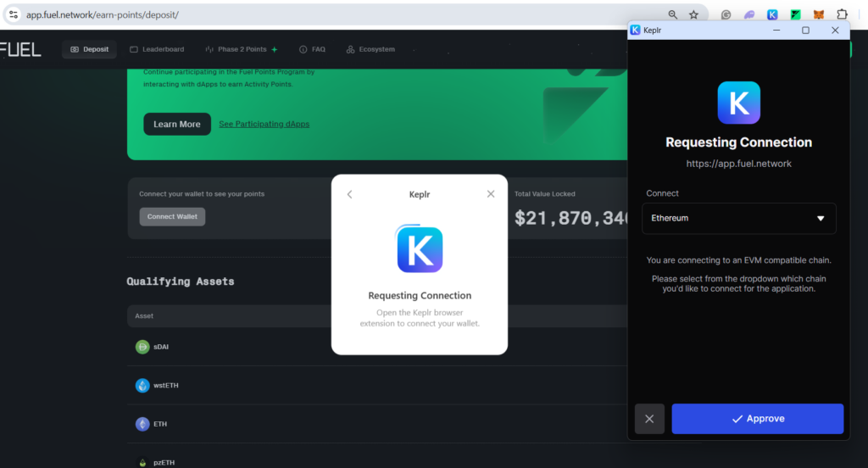Approve the Keplr connection request
Viewport: 868px width, 468px height.
757,419
